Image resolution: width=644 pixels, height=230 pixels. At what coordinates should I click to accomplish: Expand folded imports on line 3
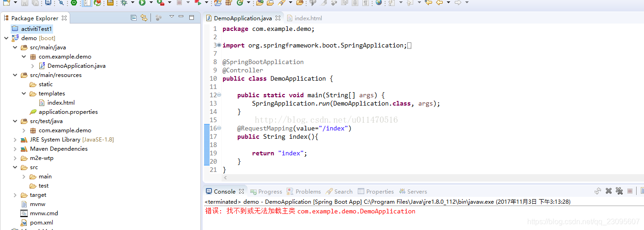click(x=219, y=45)
